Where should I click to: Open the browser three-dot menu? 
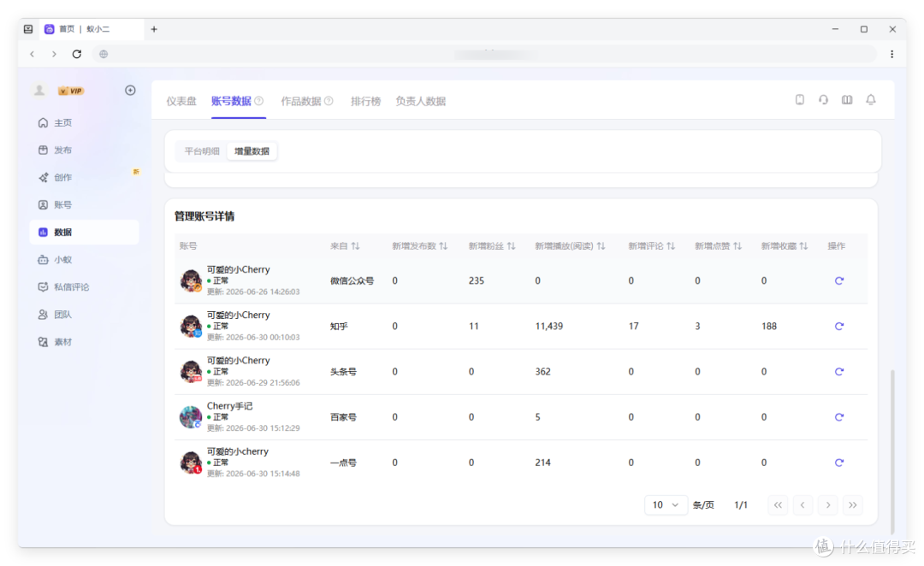891,54
